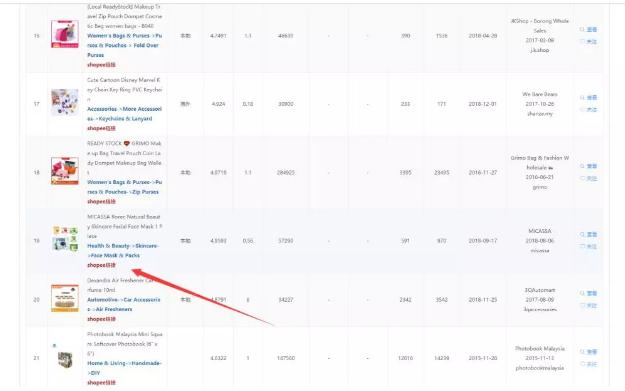Open shopee link under Face Mask & Packs
Screen dimensions: 625x391
(x=101, y=265)
